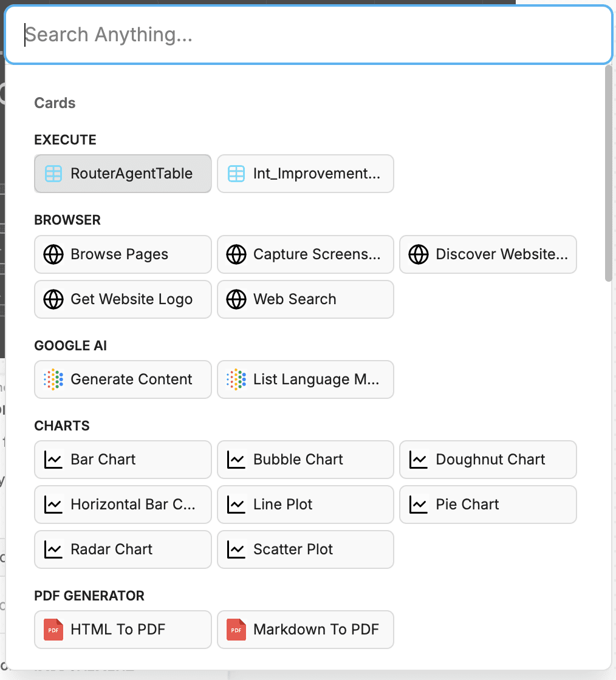Click the vertical scrollbar thumb of the card list
This screenshot has width=616, height=680.
(608, 174)
